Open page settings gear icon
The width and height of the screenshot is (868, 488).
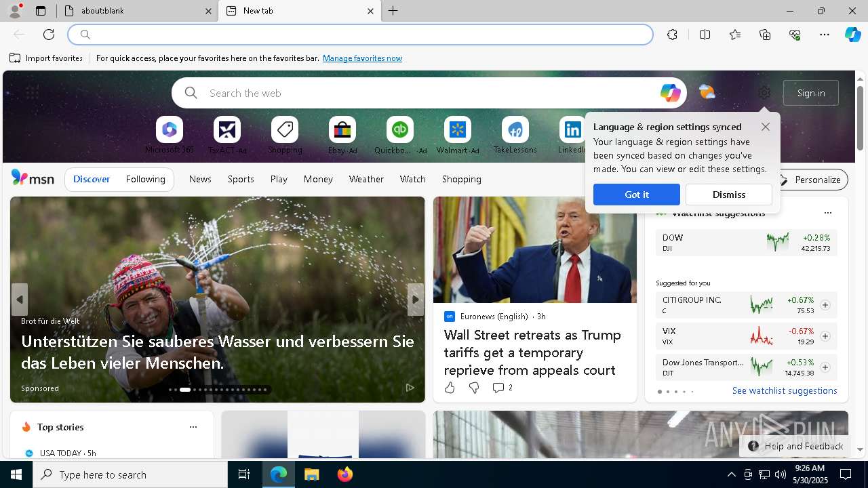[x=764, y=93]
